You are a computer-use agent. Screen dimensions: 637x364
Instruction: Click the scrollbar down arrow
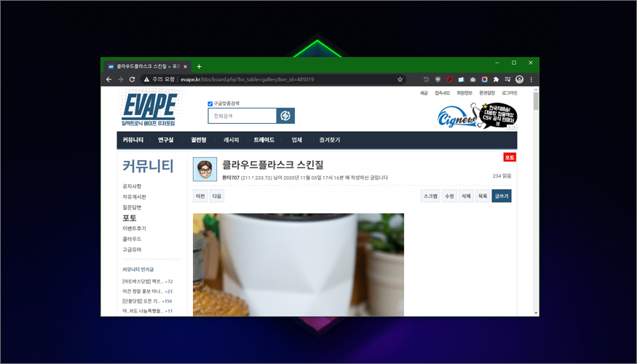(536, 313)
